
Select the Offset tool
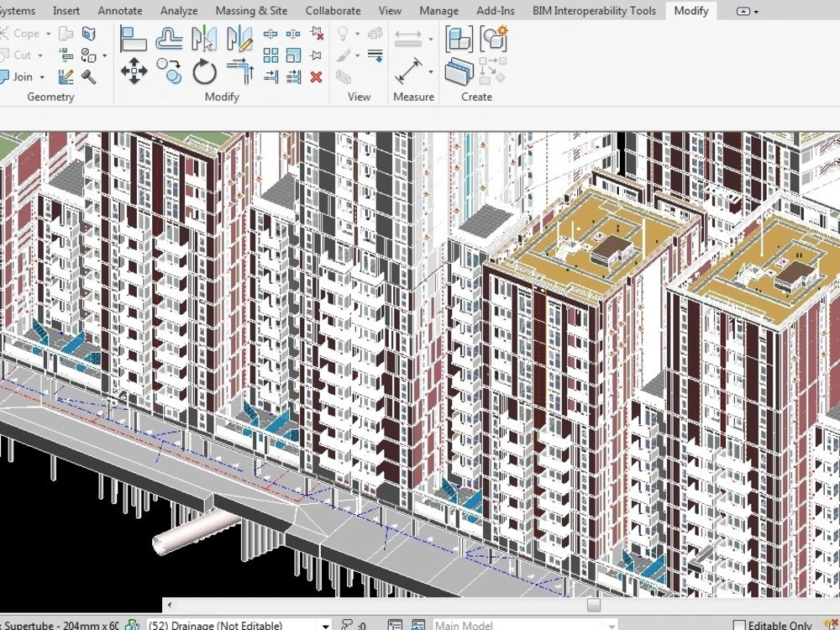(x=170, y=39)
